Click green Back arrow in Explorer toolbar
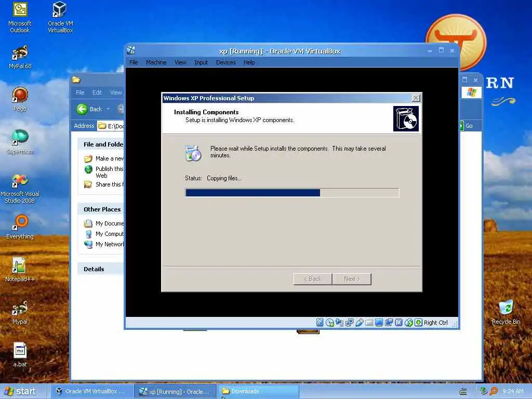Screen dimensions: 532x399 82,109
